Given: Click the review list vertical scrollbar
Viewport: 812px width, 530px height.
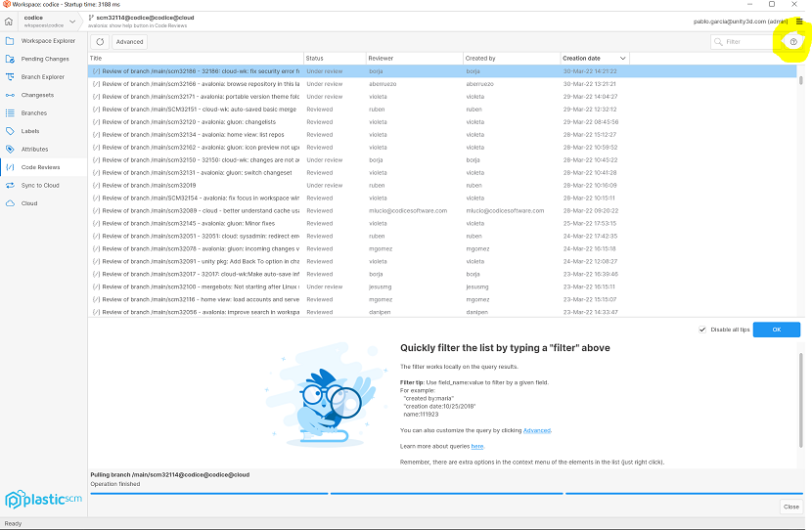Looking at the screenshot, I should click(800, 80).
